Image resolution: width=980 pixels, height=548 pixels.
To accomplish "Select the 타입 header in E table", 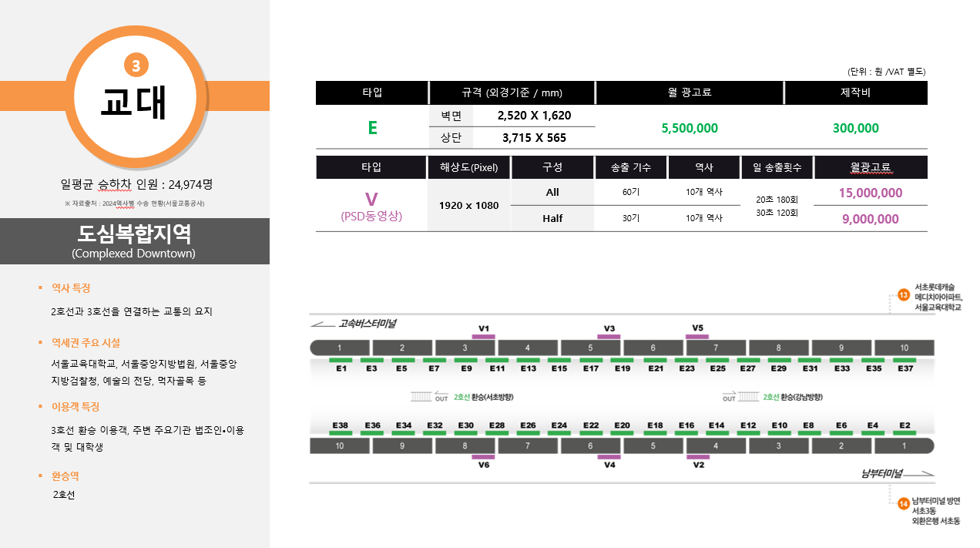I will tap(372, 92).
